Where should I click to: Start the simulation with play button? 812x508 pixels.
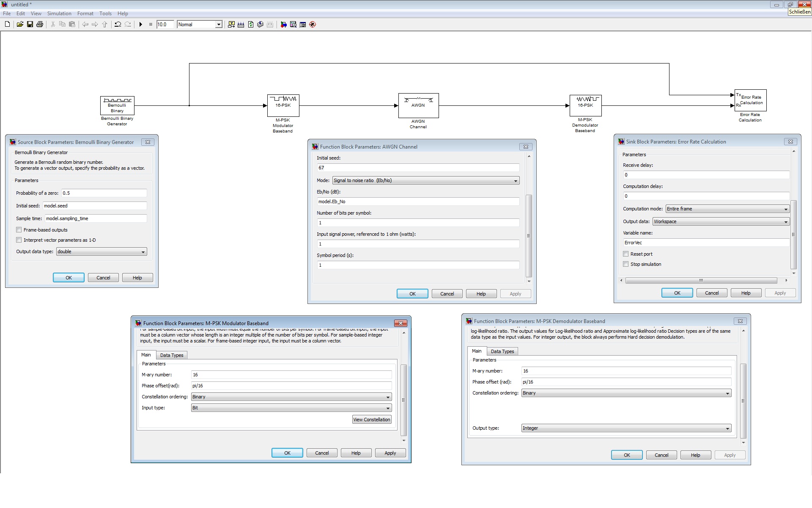(x=140, y=25)
